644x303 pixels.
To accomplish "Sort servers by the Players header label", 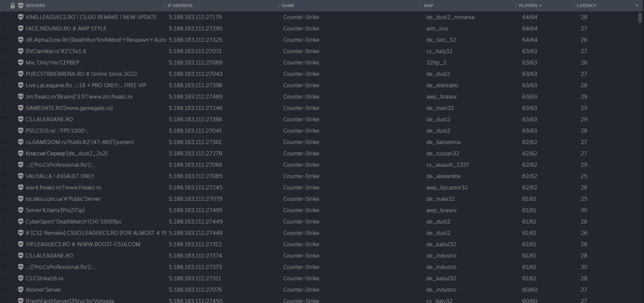I will tap(528, 5).
